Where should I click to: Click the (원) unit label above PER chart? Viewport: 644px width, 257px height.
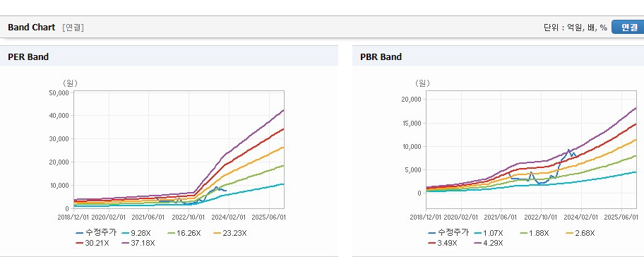(x=70, y=83)
